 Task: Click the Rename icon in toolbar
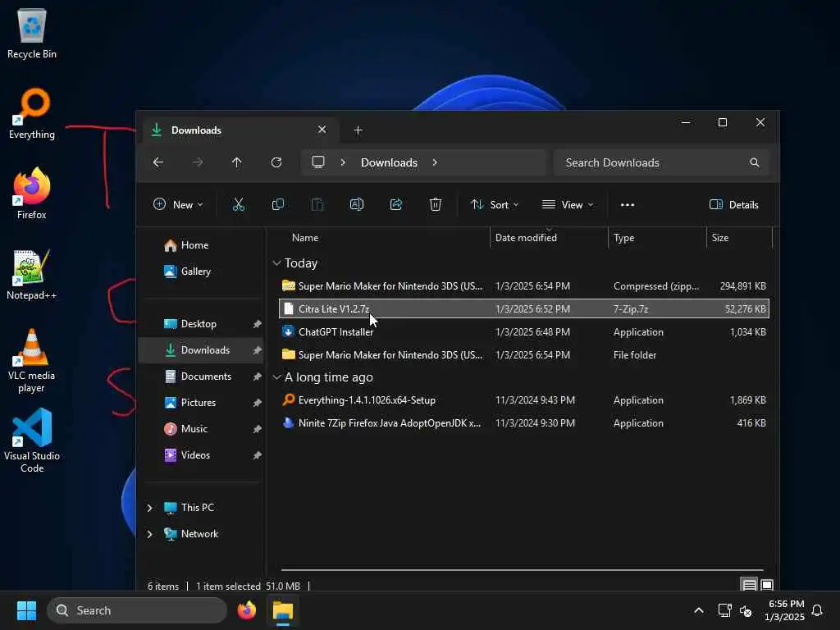pyautogui.click(x=356, y=204)
